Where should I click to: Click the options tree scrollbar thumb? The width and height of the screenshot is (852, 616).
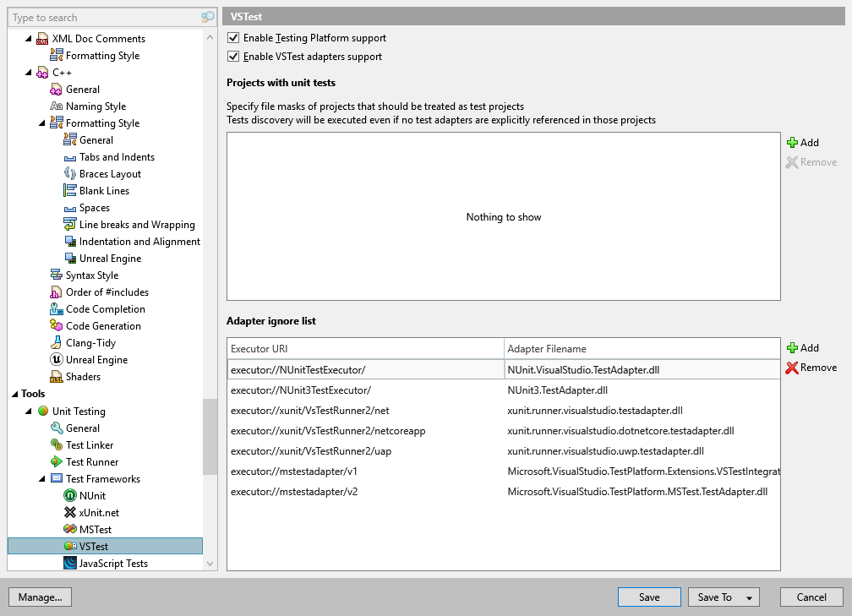point(210,437)
